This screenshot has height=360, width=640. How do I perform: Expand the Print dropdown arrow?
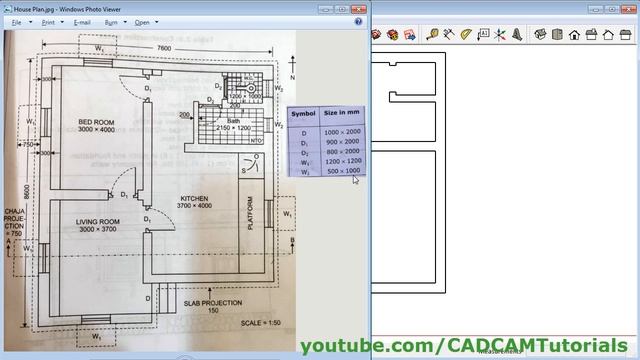coord(62,22)
